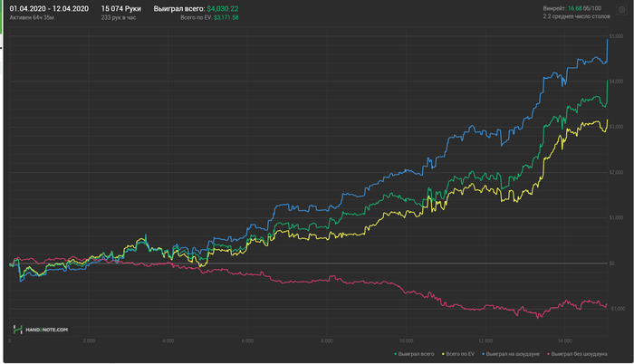Click the 8 000 x-axis label

pyautogui.click(x=327, y=341)
